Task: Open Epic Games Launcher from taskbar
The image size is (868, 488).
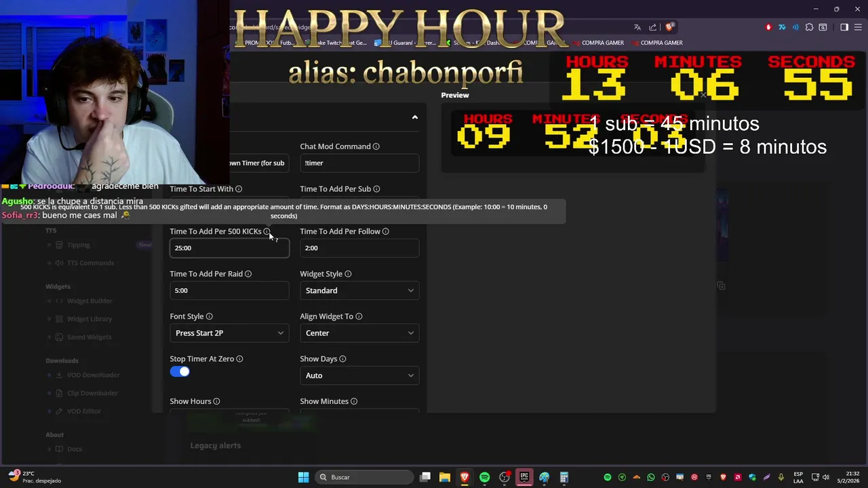Action: tap(524, 477)
